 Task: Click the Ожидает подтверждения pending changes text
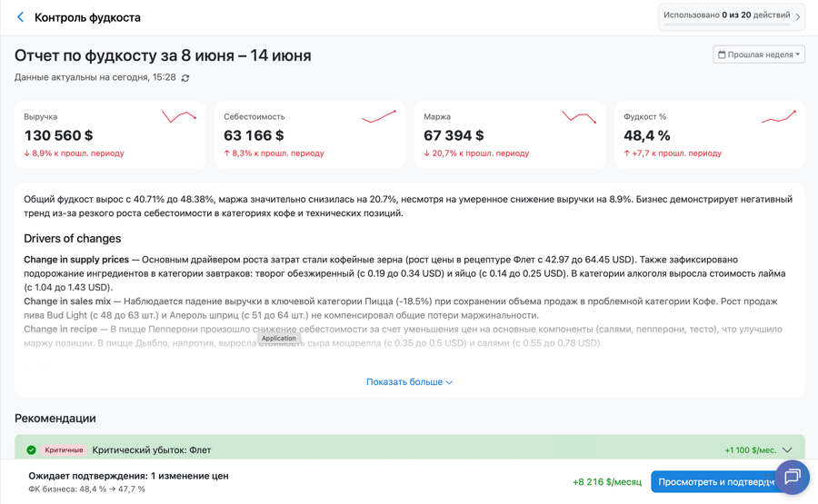(x=128, y=475)
